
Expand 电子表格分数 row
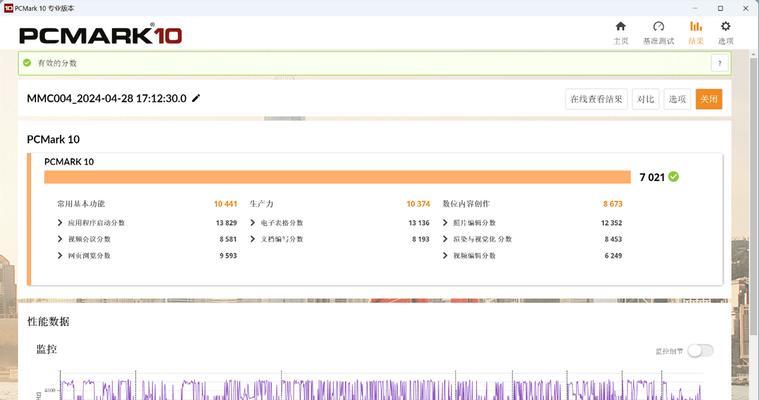[x=253, y=223]
